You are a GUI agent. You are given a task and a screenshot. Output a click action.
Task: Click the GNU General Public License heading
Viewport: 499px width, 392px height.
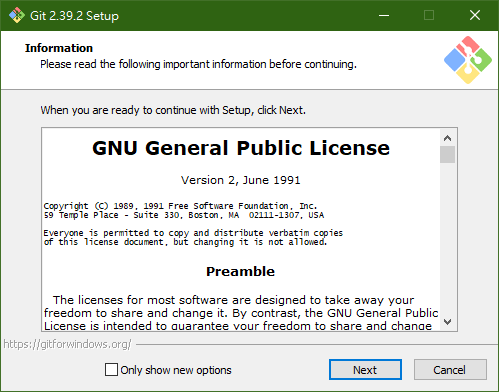(x=241, y=148)
